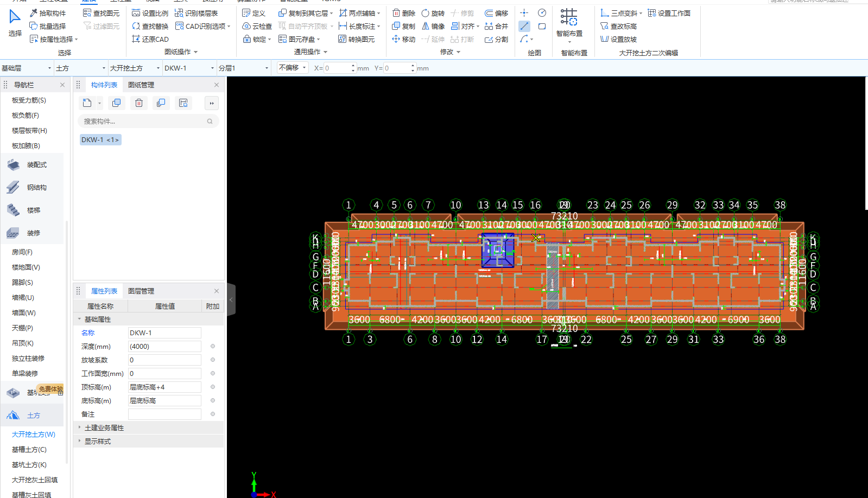Click 识别楼层表 recognize floor table
This screenshot has height=498, width=868.
point(197,13)
